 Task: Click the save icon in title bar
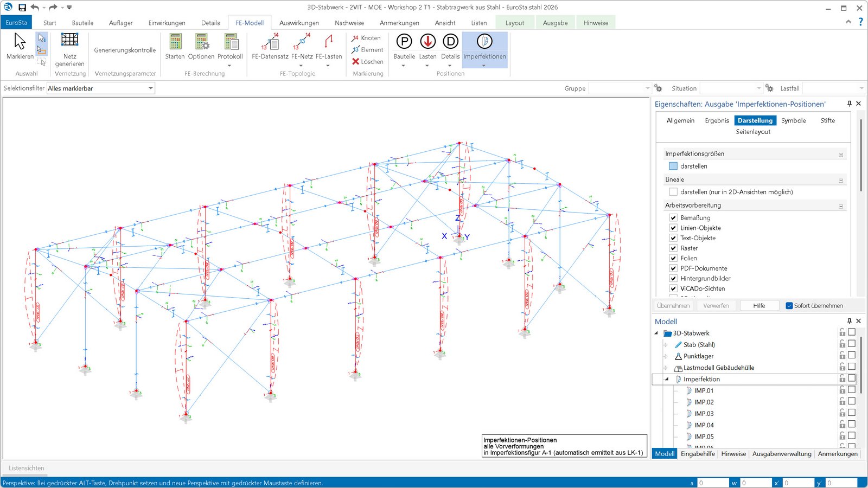22,8
